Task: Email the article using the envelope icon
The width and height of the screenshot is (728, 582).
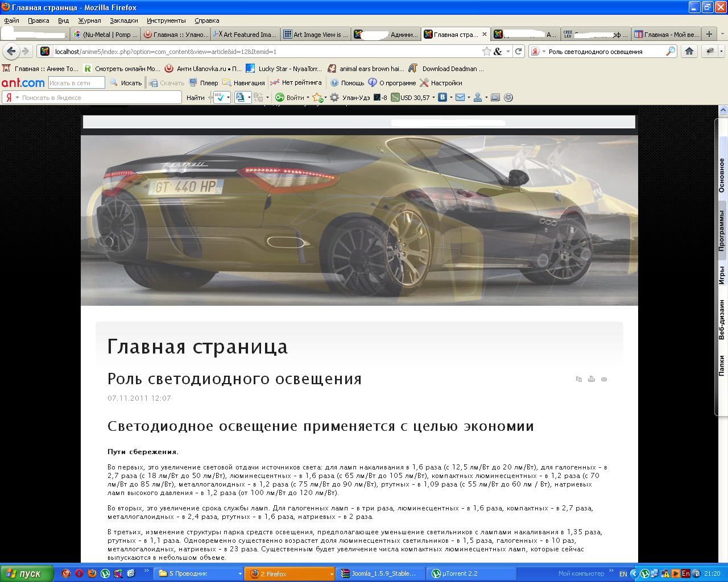Action: pyautogui.click(x=603, y=379)
